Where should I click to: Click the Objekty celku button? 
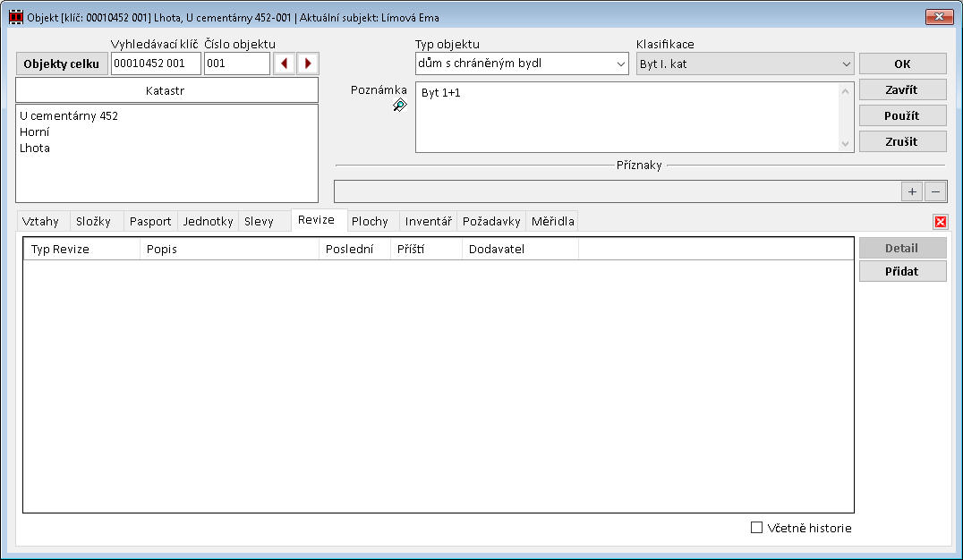(x=62, y=64)
